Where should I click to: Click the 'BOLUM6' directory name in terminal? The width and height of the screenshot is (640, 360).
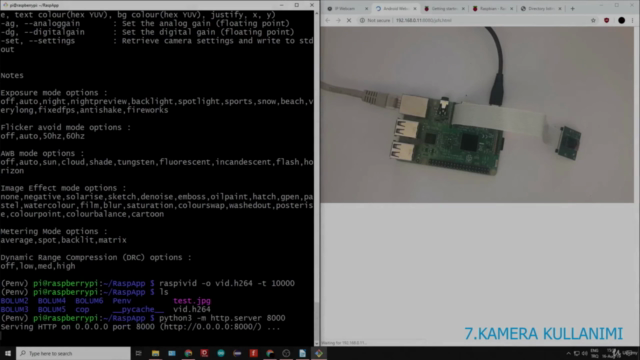click(89, 301)
